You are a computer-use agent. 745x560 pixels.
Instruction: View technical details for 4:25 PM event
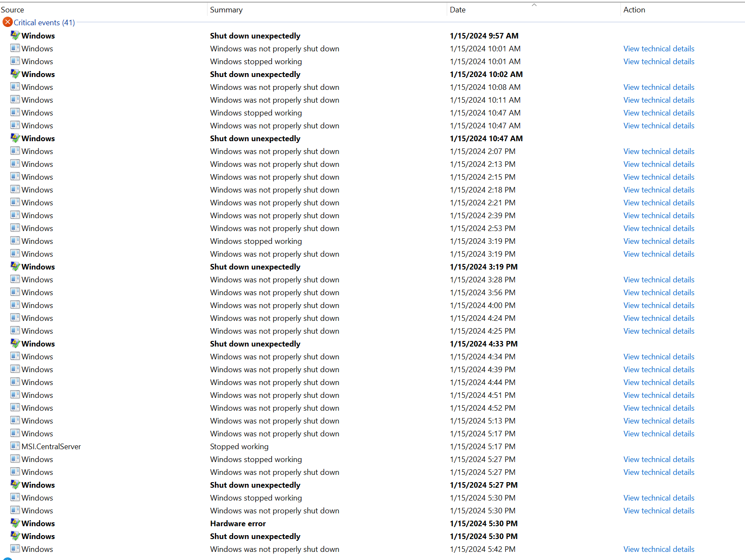pyautogui.click(x=659, y=331)
